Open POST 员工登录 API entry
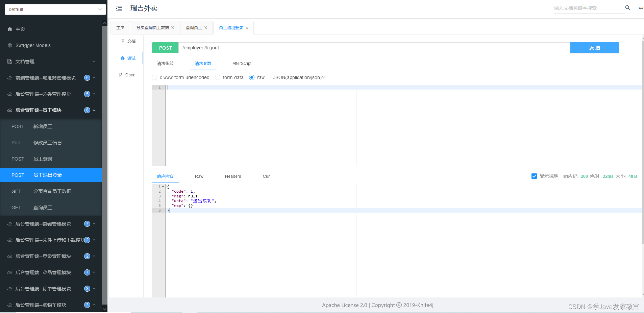The height and width of the screenshot is (313, 644). 51,159
